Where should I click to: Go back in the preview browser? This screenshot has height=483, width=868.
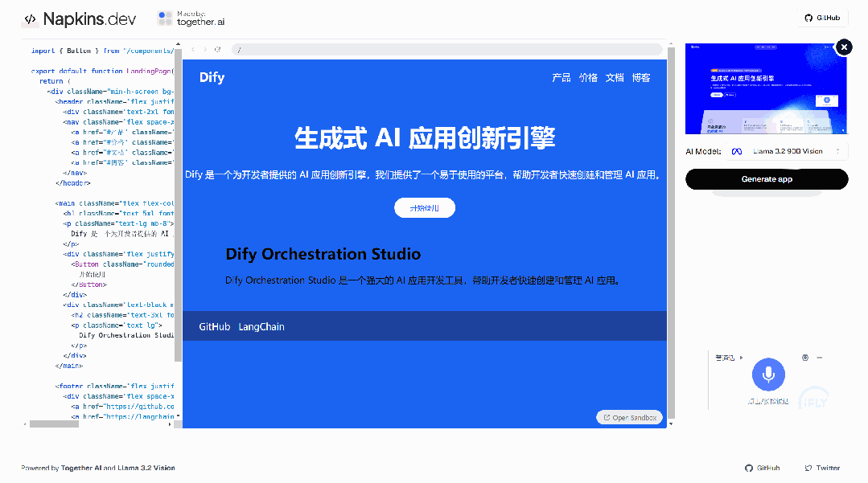(193, 50)
